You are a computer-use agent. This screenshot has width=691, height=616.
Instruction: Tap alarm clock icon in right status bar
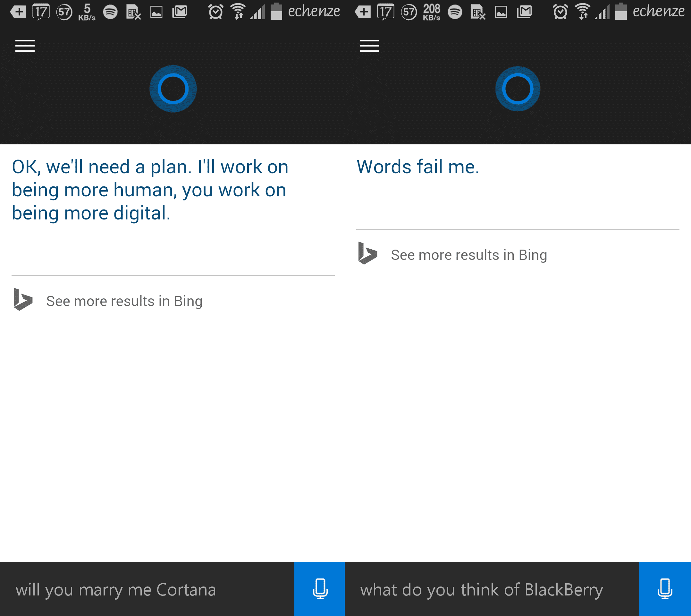560,12
